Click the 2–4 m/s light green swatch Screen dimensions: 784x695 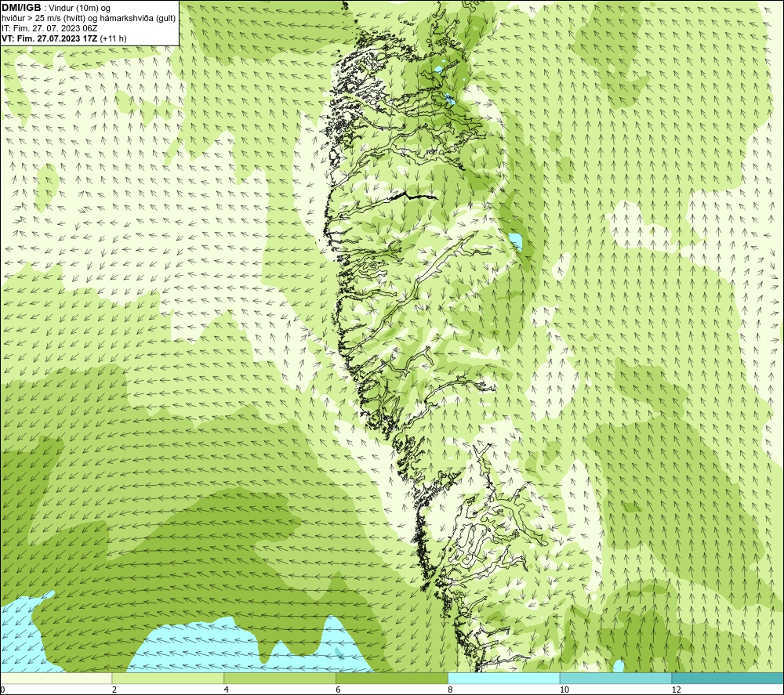pos(168,678)
